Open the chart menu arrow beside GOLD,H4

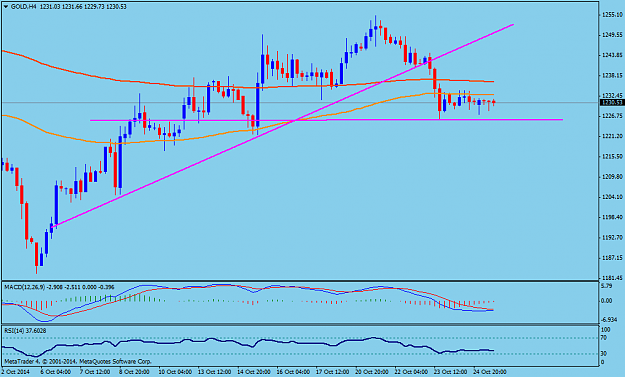pos(6,7)
